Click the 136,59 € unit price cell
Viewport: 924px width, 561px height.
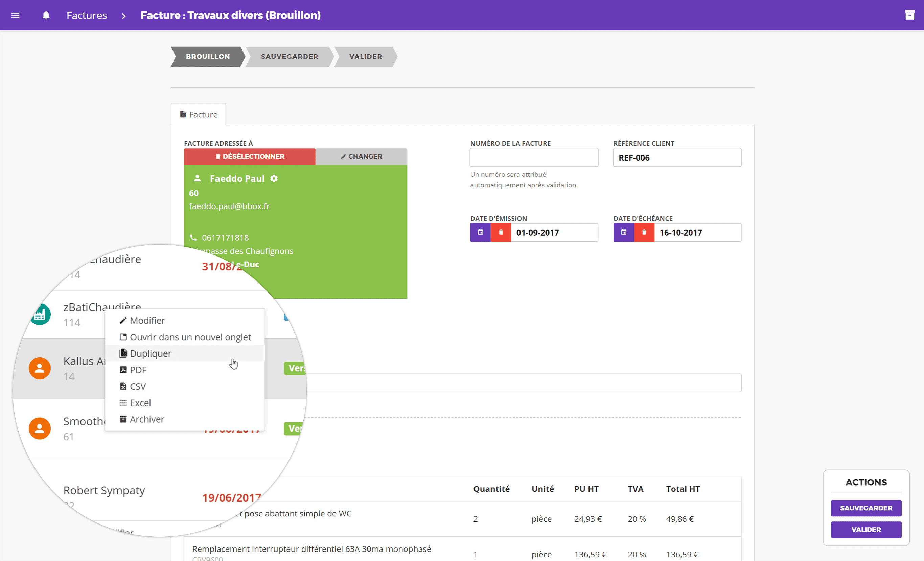590,554
